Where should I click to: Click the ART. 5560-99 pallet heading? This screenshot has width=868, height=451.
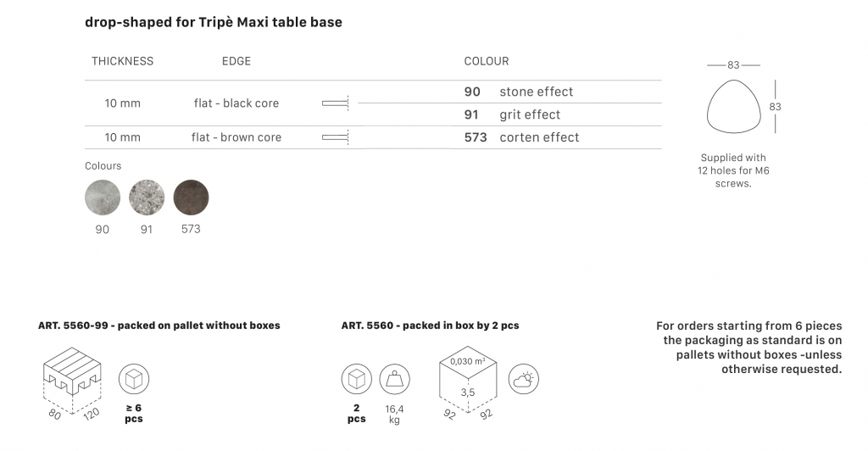[x=159, y=326]
